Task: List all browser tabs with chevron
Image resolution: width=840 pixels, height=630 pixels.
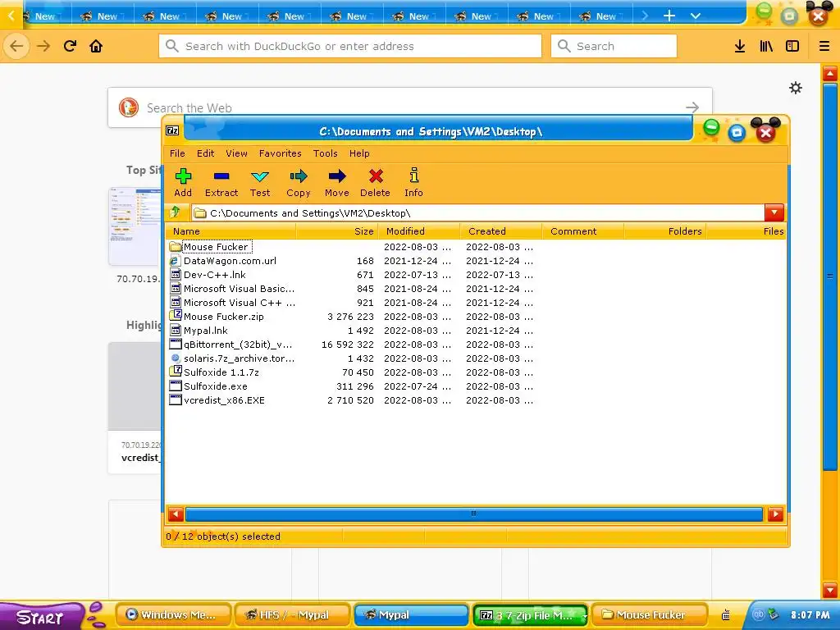Action: click(x=696, y=16)
